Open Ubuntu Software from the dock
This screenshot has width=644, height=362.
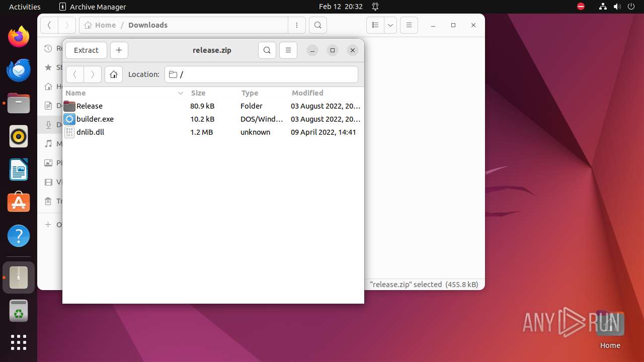coord(19,203)
